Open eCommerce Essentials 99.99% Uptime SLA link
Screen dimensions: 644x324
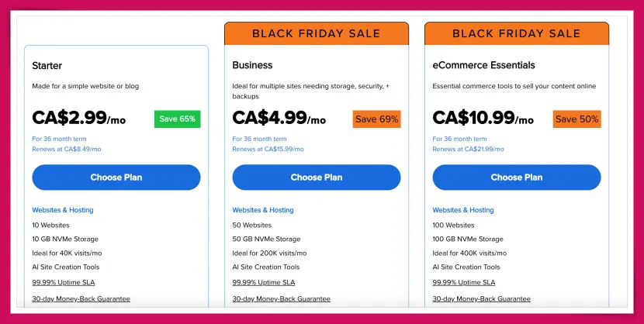click(x=464, y=282)
